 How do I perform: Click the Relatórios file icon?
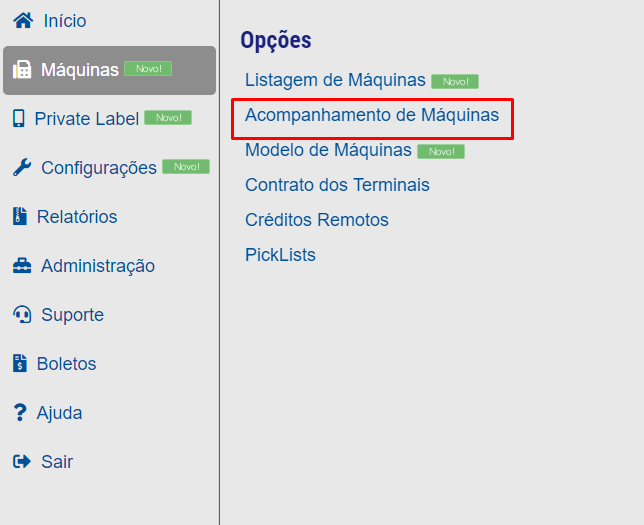(20, 216)
